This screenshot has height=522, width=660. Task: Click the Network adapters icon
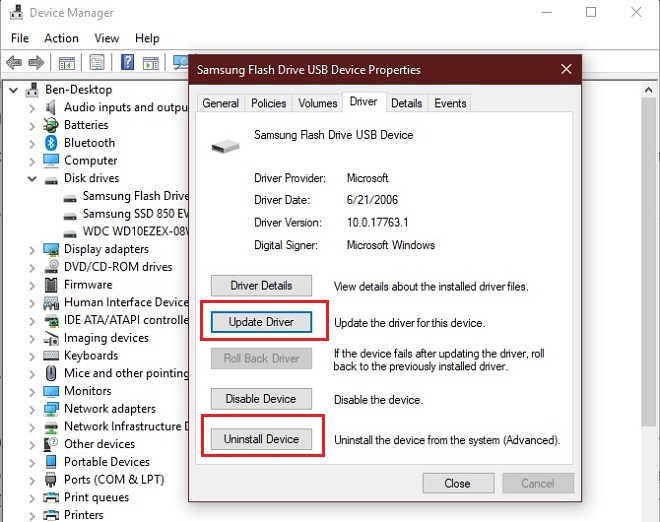point(51,409)
